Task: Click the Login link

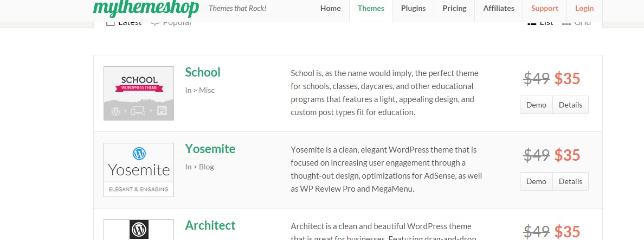Action: pos(584,8)
